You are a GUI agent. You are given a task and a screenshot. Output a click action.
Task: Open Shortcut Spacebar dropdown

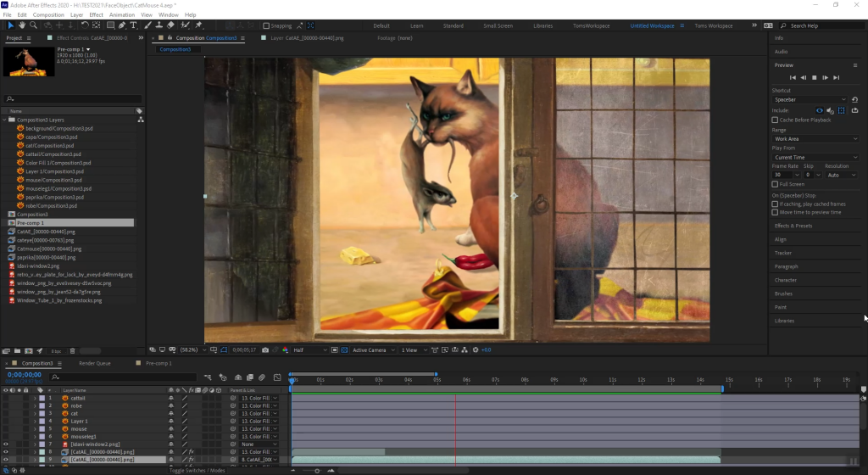810,99
